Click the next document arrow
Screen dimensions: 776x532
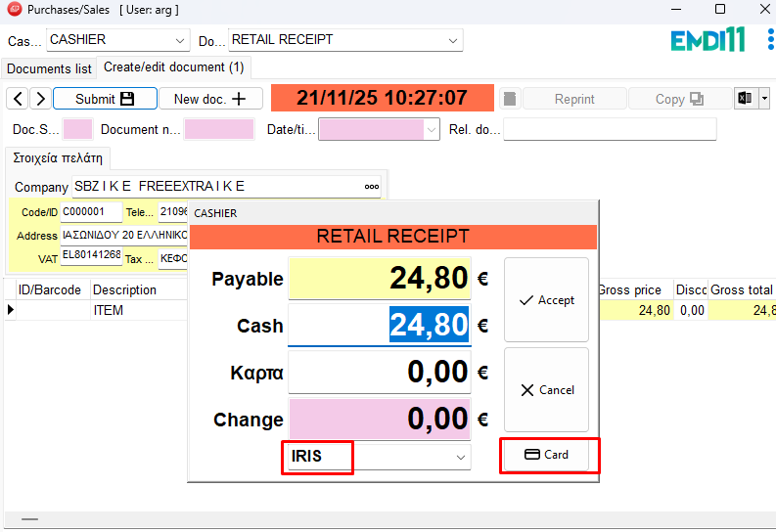pyautogui.click(x=40, y=99)
